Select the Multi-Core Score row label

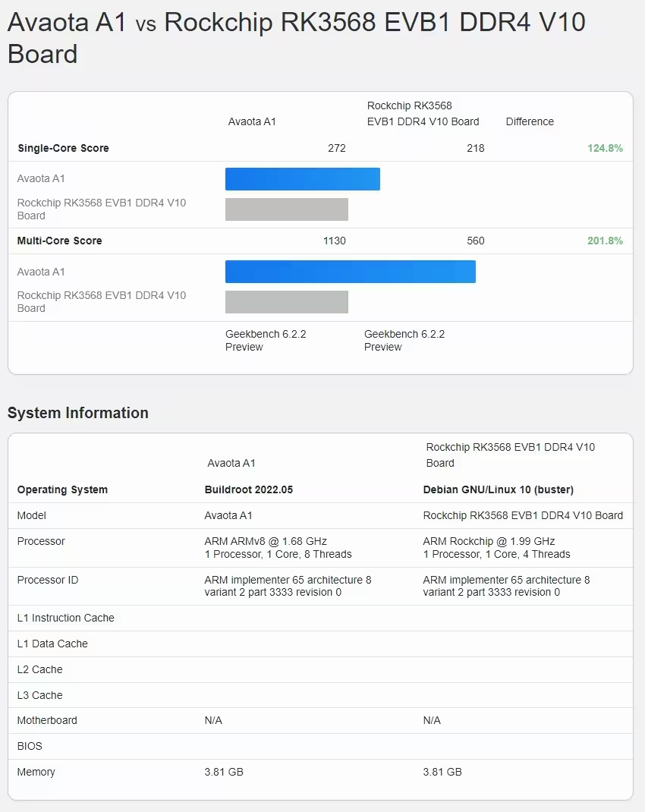pyautogui.click(x=59, y=241)
